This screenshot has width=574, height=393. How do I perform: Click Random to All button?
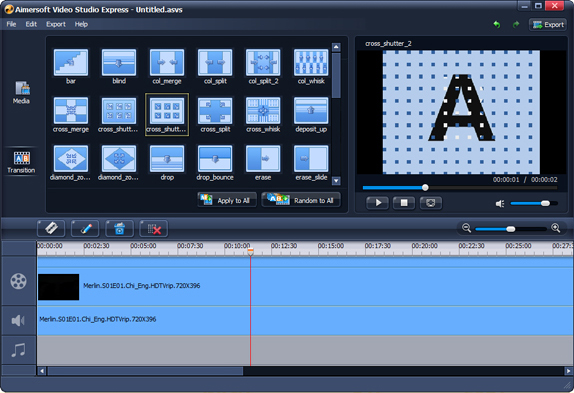click(301, 200)
